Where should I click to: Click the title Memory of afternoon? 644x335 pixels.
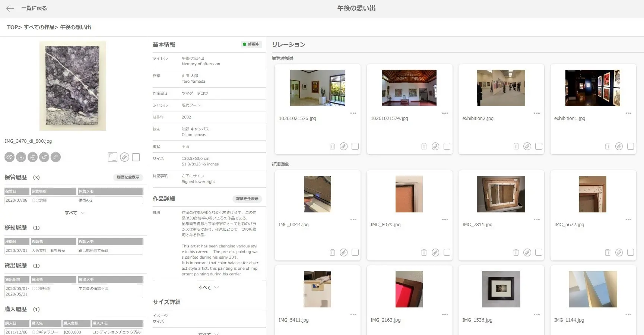[x=201, y=64]
